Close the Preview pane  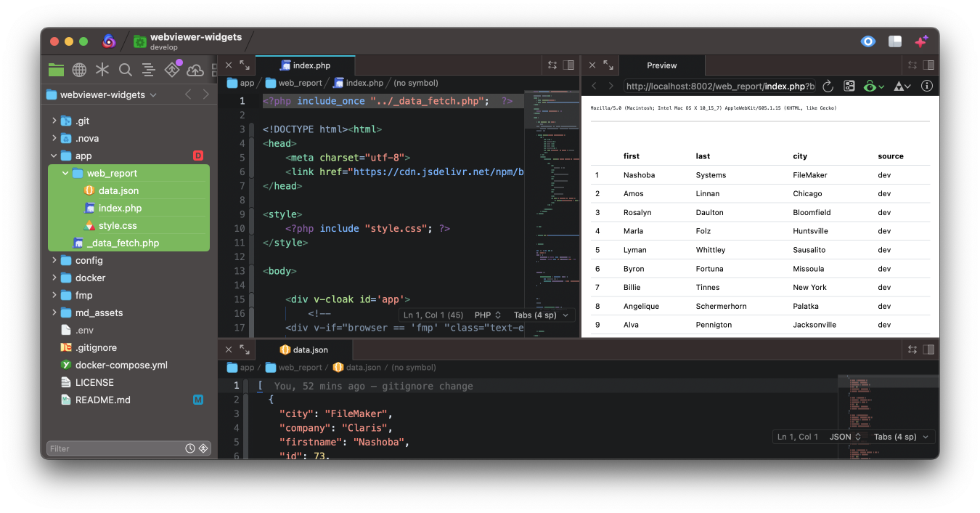click(x=592, y=65)
